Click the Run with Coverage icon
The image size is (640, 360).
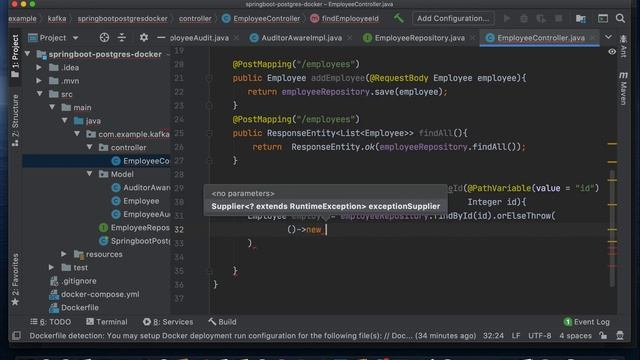(x=541, y=19)
